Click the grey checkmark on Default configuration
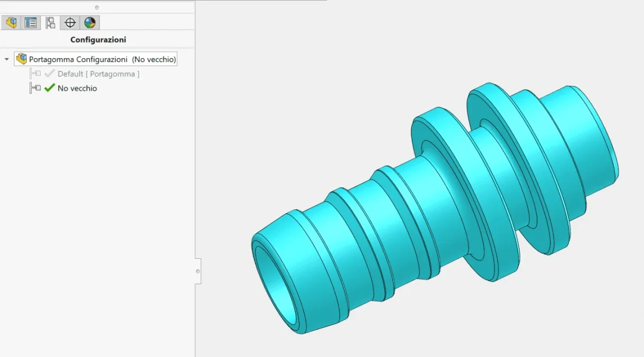The width and height of the screenshot is (644, 357). pos(50,74)
